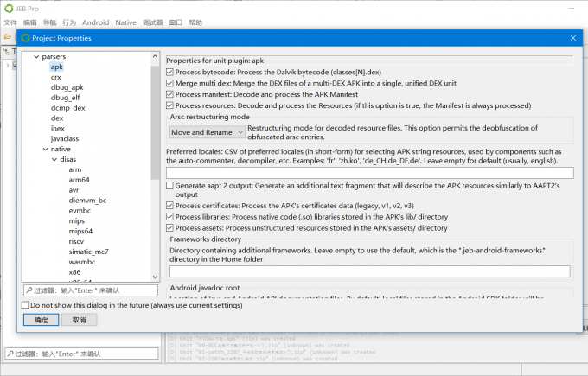
Task: Check Do not show this dialog in future
Action: point(25,305)
